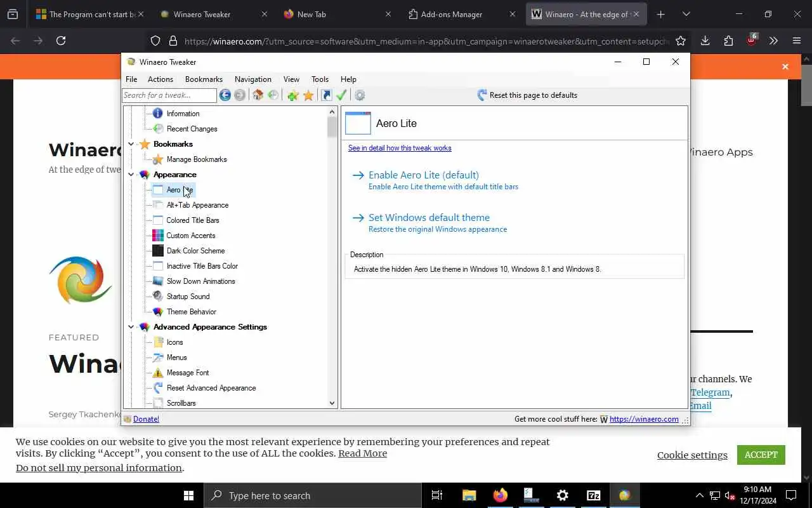
Task: Click the Theme Behavior icon
Action: 158,312
